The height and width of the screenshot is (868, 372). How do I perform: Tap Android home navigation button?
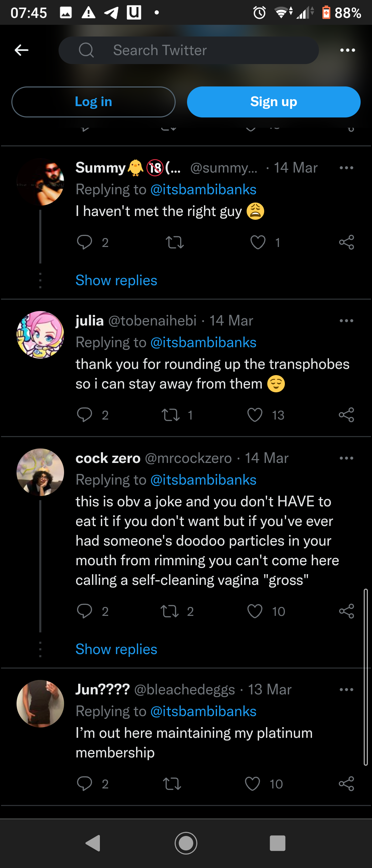coord(186,843)
